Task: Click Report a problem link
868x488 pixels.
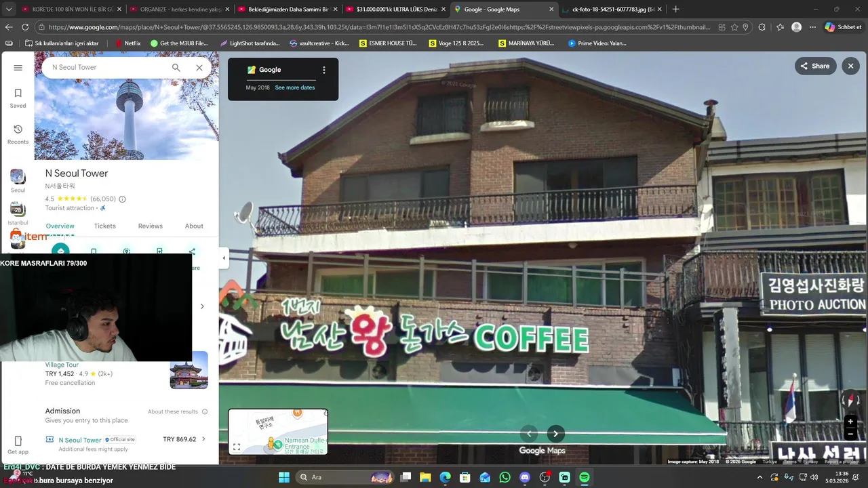Action: 842,462
